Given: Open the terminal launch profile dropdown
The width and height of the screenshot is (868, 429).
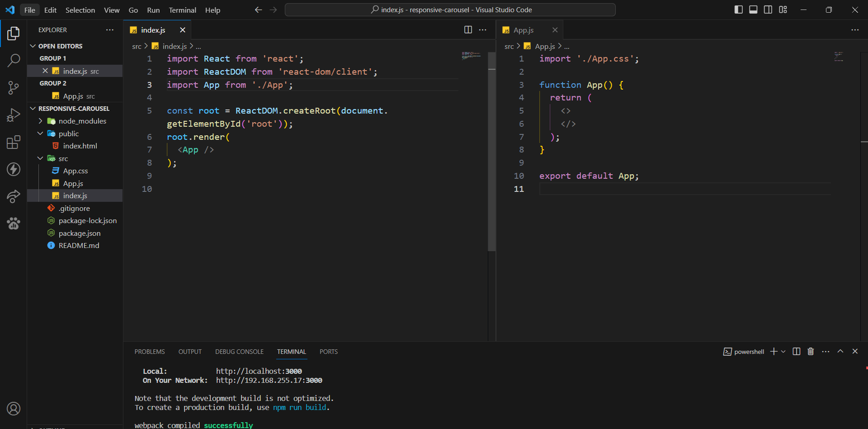Looking at the screenshot, I should pyautogui.click(x=783, y=352).
